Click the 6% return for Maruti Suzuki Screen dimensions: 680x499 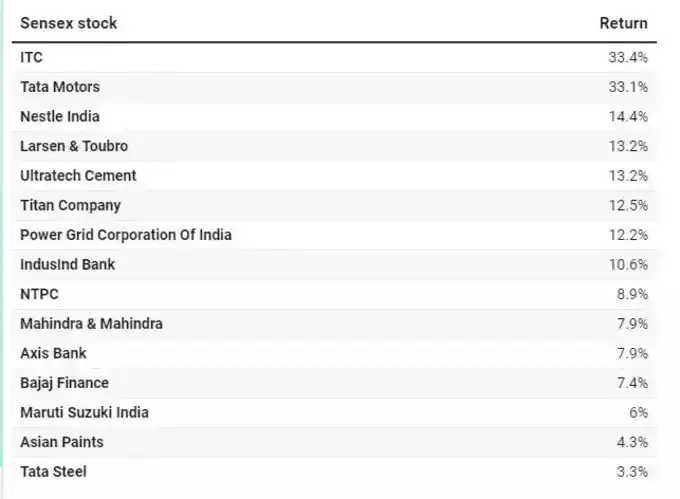click(637, 412)
